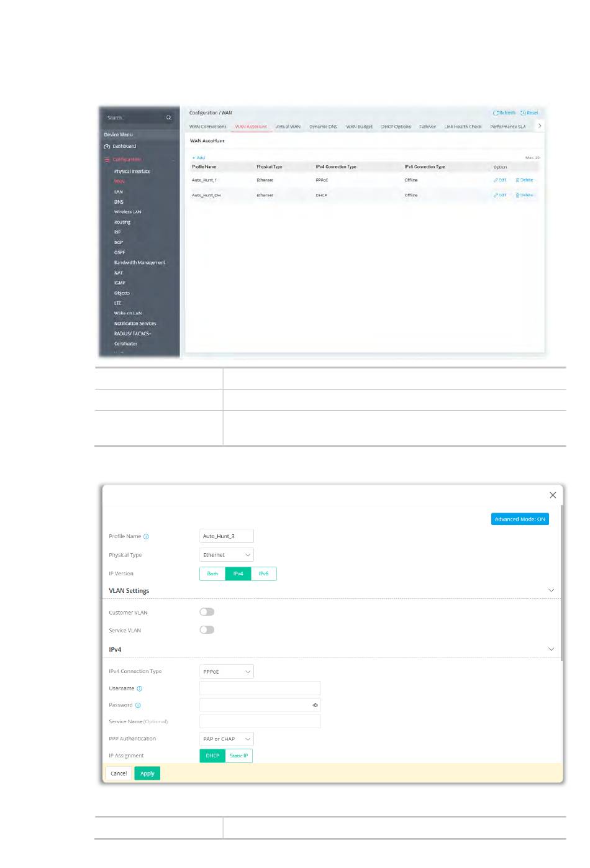Image resolution: width=590 pixels, height=868 pixels.
Task: Open the Physical Type dropdown
Action: coord(226,555)
